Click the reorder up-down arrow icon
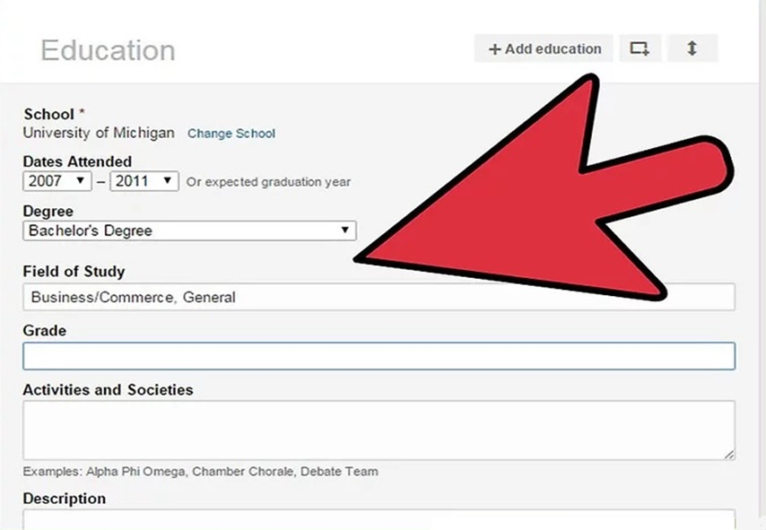The width and height of the screenshot is (766, 530). pos(691,48)
